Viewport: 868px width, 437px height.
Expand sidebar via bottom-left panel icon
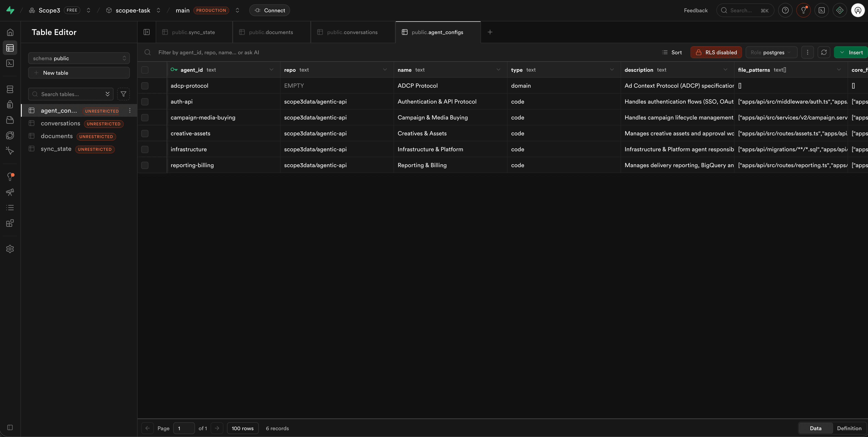coord(10,427)
